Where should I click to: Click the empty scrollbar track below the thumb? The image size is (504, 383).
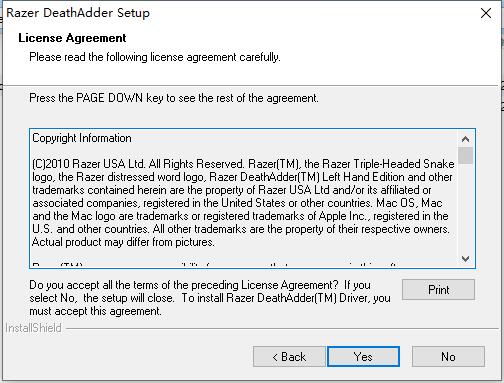click(x=465, y=207)
